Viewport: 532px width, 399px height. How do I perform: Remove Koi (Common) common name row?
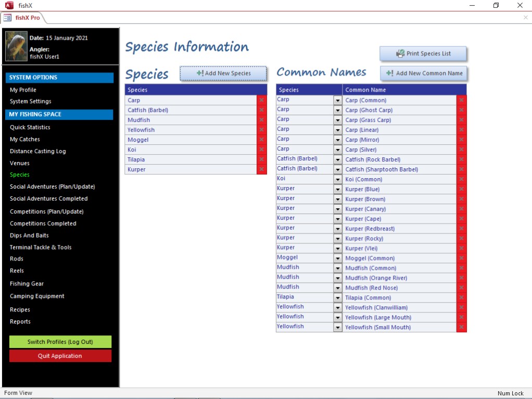461,179
